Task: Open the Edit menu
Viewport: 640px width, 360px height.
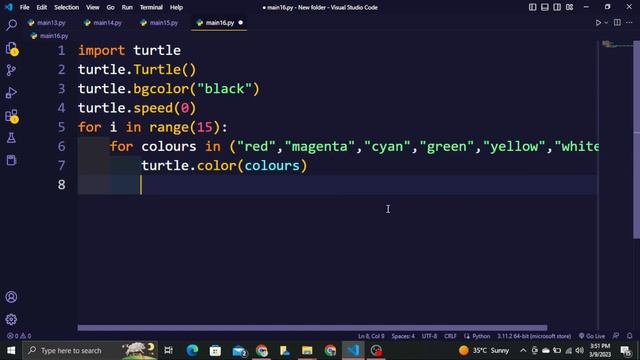Action: point(42,7)
